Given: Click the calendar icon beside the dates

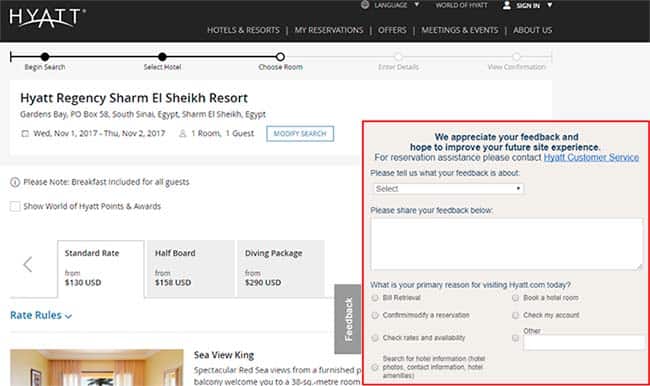Looking at the screenshot, I should point(25,134).
